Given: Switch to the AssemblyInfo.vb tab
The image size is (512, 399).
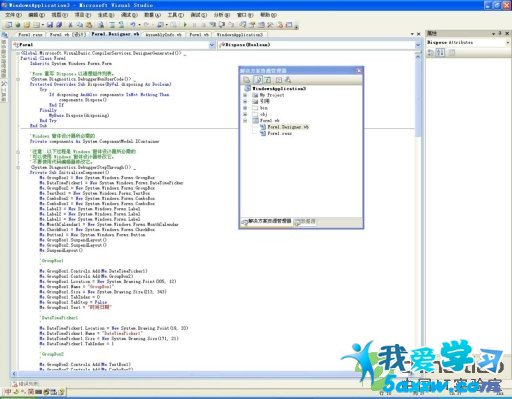Looking at the screenshot, I should pos(163,34).
